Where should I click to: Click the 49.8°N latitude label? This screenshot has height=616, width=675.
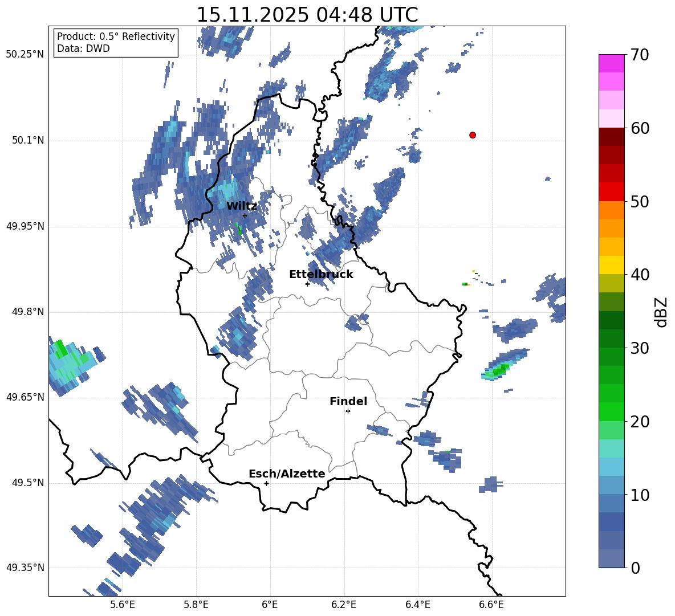pos(27,312)
